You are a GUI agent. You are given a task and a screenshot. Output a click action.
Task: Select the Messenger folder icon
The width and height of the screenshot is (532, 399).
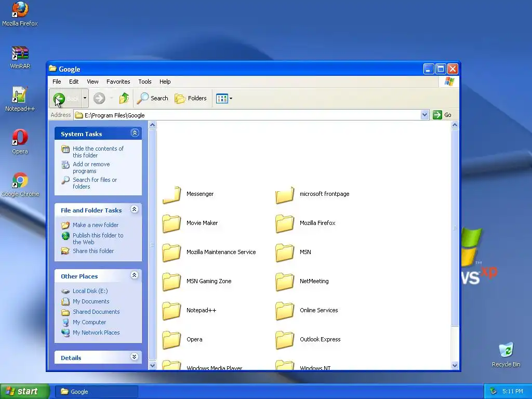pos(171,195)
